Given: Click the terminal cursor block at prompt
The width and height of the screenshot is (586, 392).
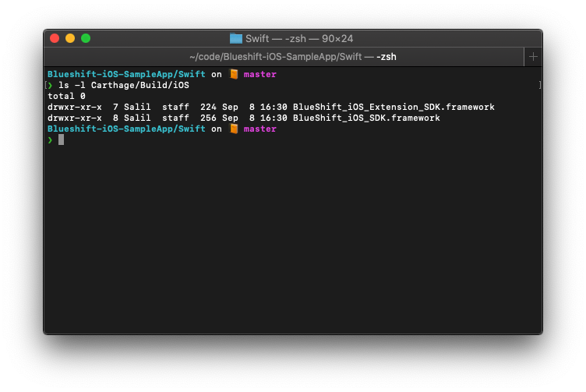Looking at the screenshot, I should (61, 139).
